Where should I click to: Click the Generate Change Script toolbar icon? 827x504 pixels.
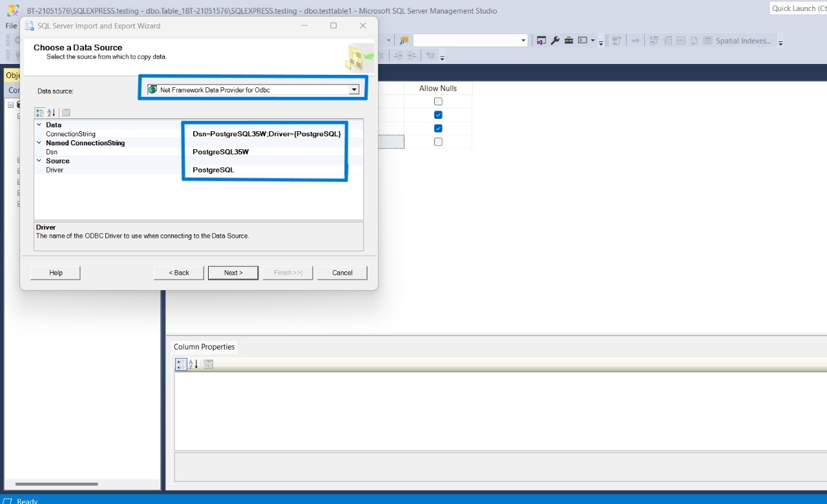pyautogui.click(x=616, y=41)
